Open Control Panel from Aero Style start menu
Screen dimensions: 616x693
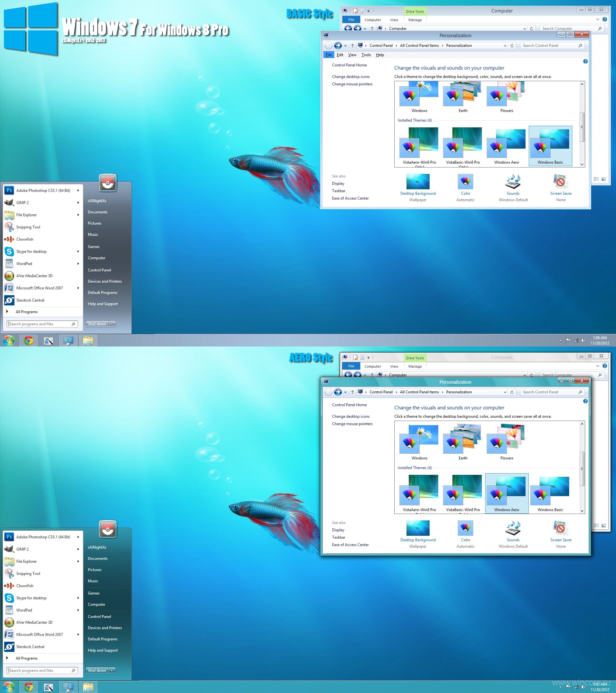click(x=99, y=617)
